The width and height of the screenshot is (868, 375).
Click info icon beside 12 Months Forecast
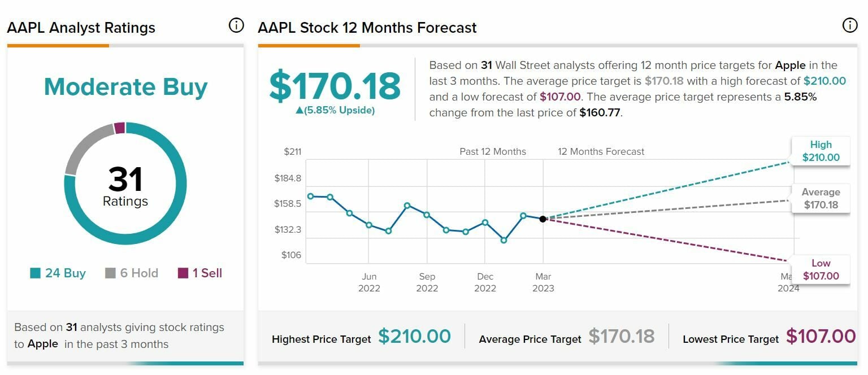point(849,25)
